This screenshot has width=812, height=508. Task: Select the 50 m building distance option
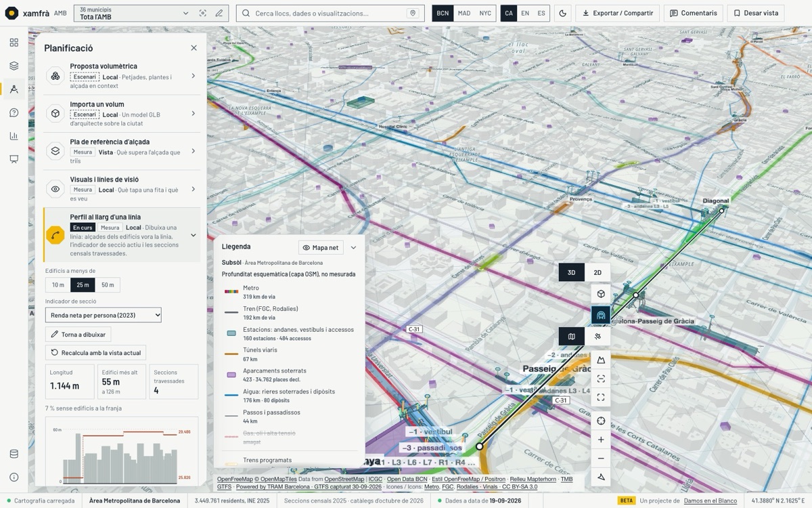(108, 285)
